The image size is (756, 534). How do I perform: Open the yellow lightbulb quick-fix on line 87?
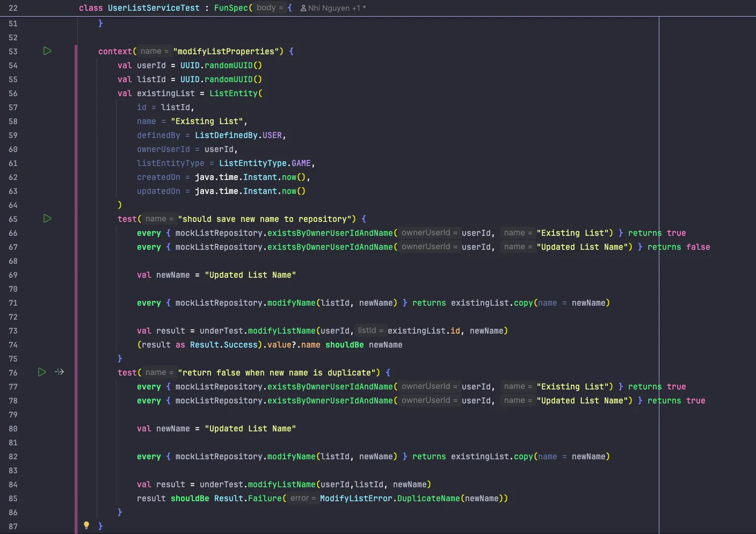[x=86, y=525]
